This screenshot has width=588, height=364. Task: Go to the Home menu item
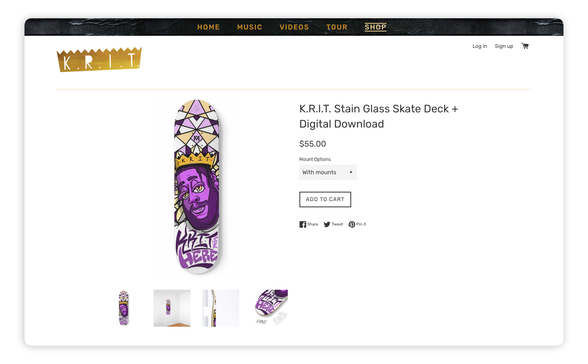tap(208, 27)
